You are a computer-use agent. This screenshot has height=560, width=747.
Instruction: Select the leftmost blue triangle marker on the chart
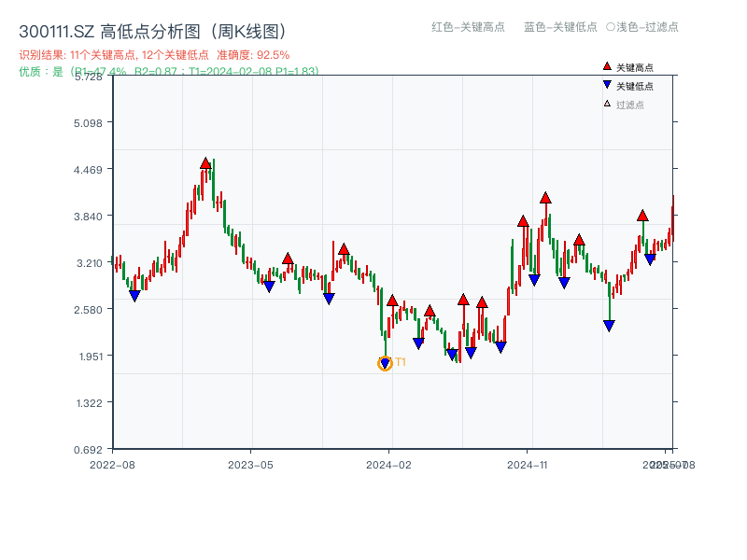pyautogui.click(x=135, y=294)
